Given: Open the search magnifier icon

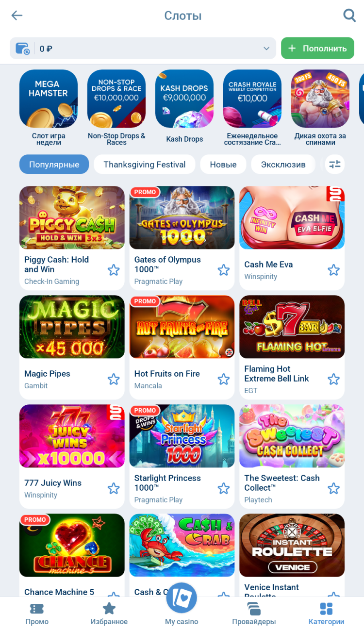Looking at the screenshot, I should click(349, 16).
